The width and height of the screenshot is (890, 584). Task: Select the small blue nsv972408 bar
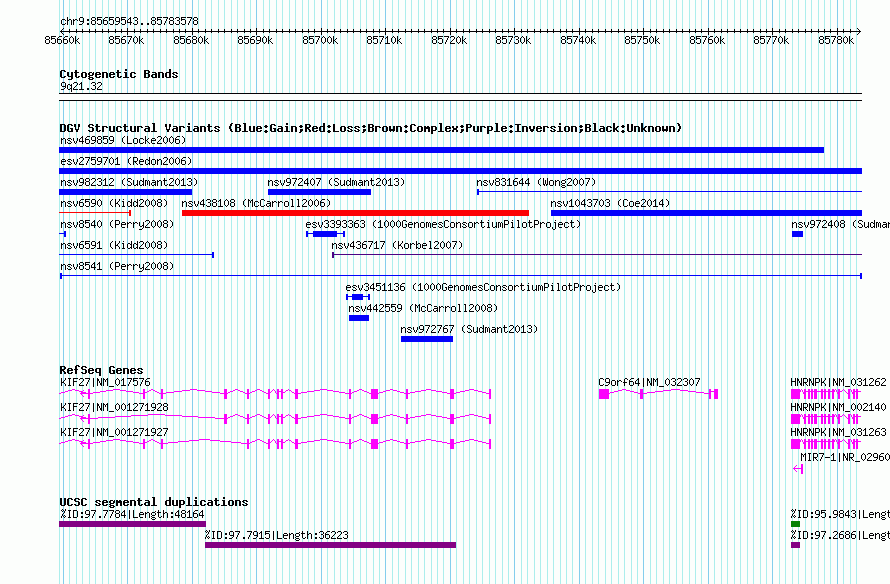pos(797,234)
